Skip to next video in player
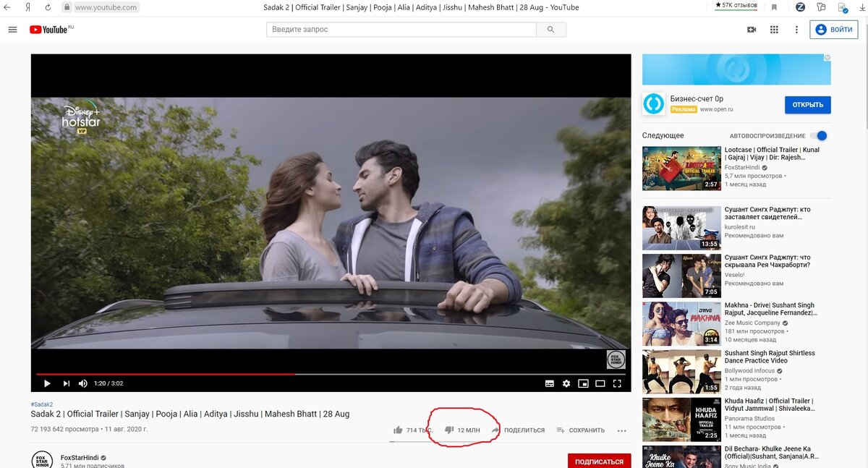Screen dimensions: 868x468 tap(66, 383)
